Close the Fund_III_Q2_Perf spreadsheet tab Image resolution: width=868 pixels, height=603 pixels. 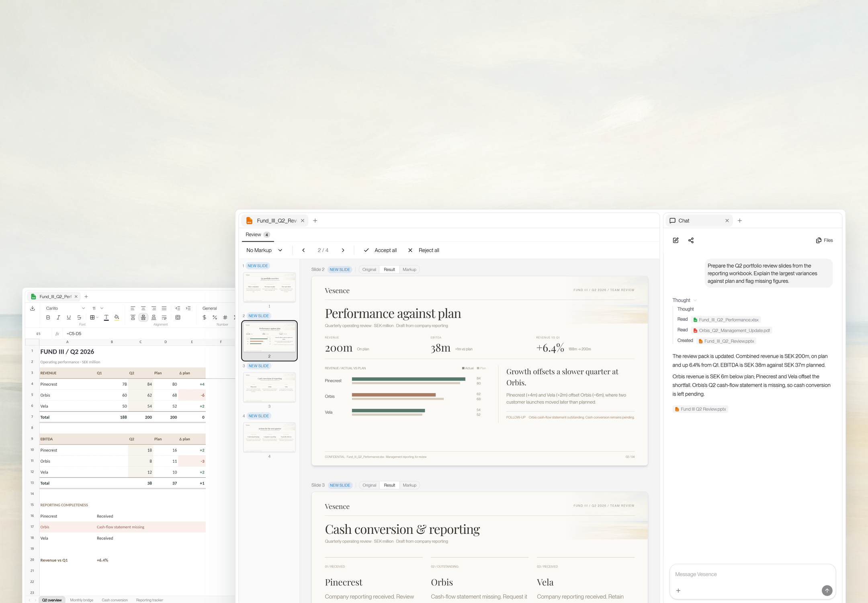[x=76, y=297]
